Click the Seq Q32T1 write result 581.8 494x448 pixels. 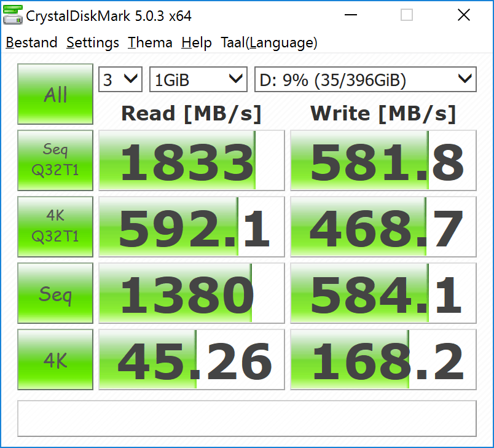pyautogui.click(x=383, y=160)
